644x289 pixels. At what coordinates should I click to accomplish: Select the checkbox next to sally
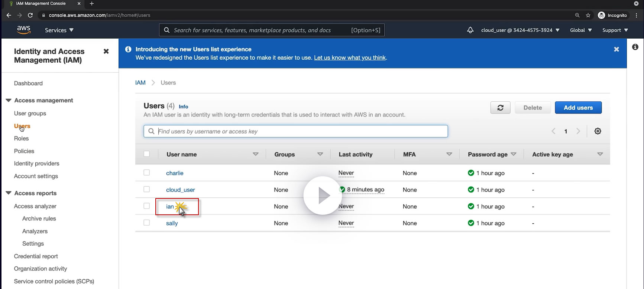coord(147,223)
